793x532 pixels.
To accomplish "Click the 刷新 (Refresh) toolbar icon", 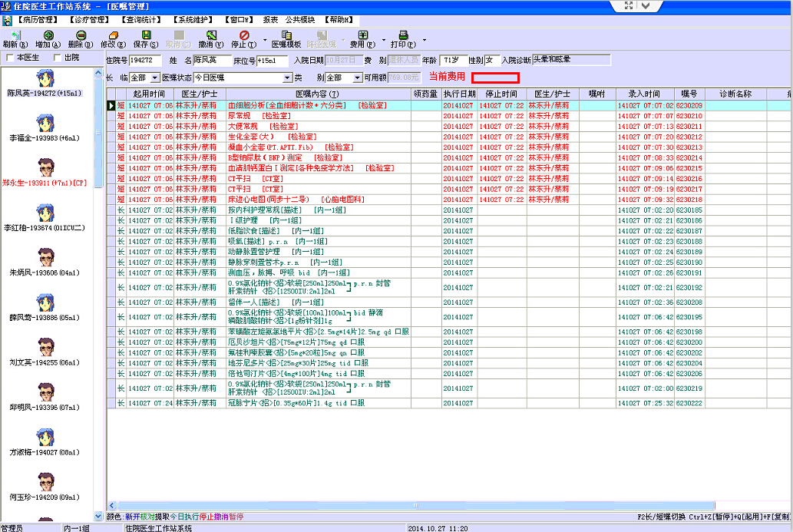I will [15, 35].
